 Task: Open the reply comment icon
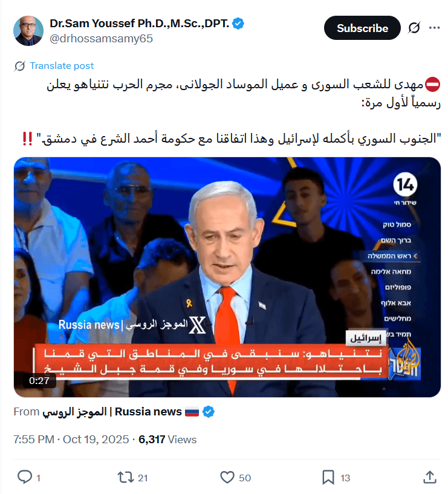25,477
